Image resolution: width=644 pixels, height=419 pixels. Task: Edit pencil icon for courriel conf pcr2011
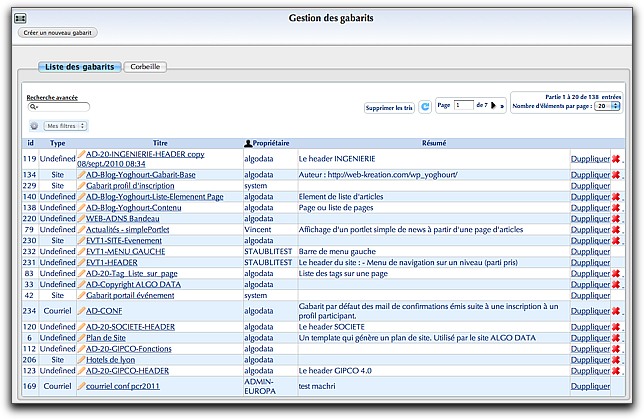(x=81, y=386)
